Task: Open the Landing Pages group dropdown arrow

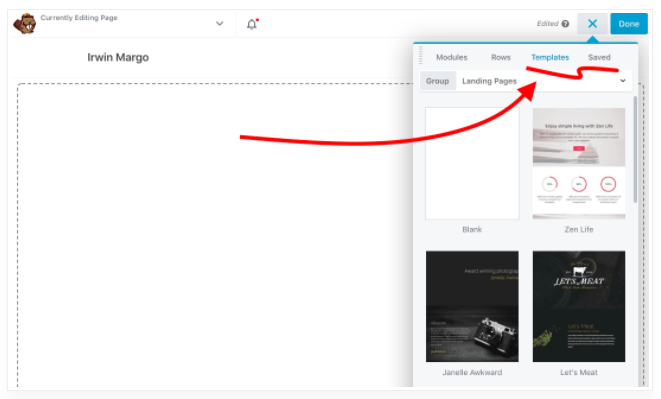Action: point(623,81)
